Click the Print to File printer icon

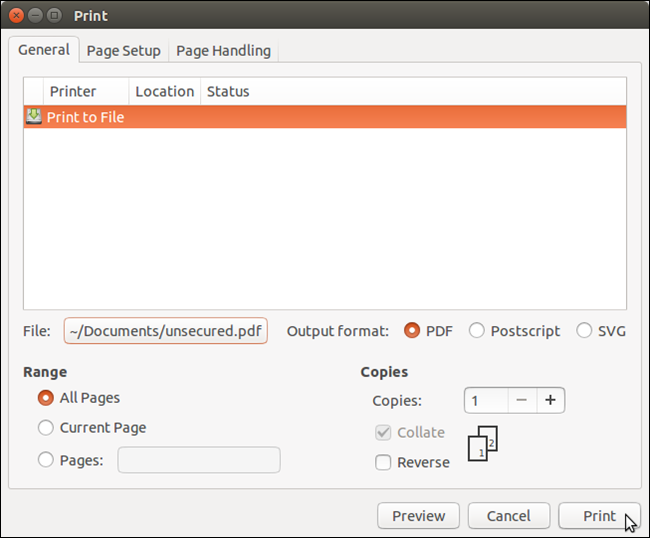pyautogui.click(x=34, y=117)
